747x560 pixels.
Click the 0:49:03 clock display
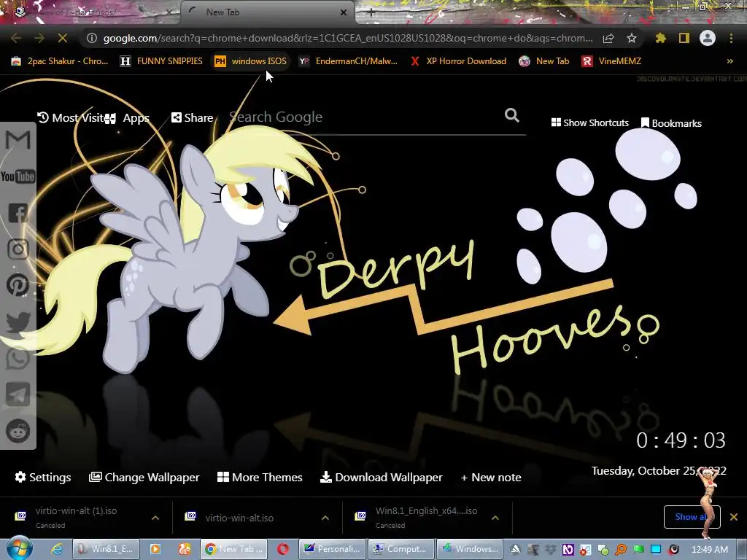coord(681,440)
